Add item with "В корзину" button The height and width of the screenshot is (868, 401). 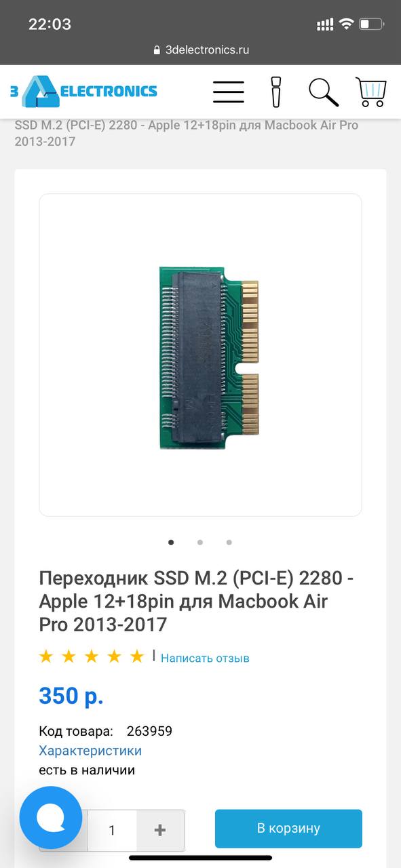point(288,829)
